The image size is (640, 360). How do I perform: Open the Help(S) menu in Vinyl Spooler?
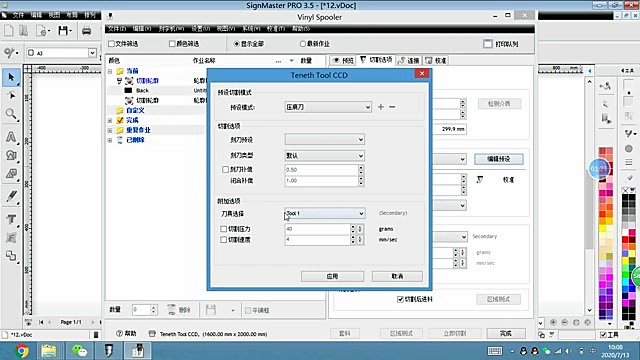[x=300, y=29]
